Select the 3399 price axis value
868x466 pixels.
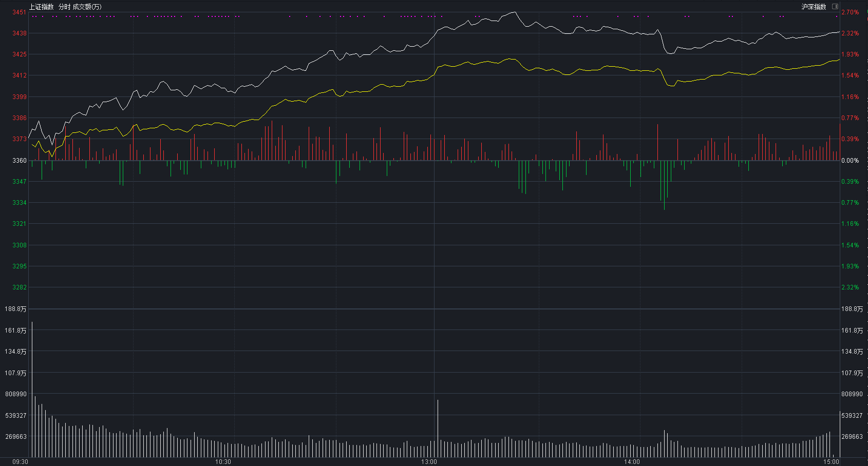point(20,97)
